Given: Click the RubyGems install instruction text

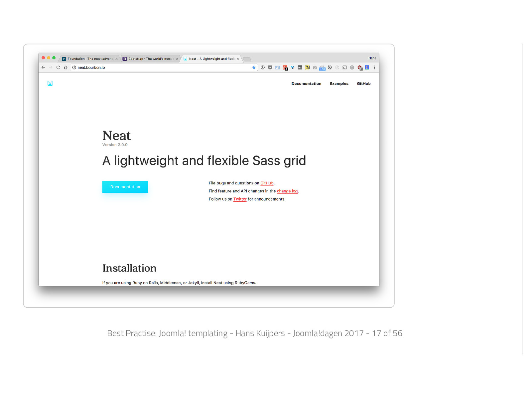Looking at the screenshot, I should click(179, 283).
